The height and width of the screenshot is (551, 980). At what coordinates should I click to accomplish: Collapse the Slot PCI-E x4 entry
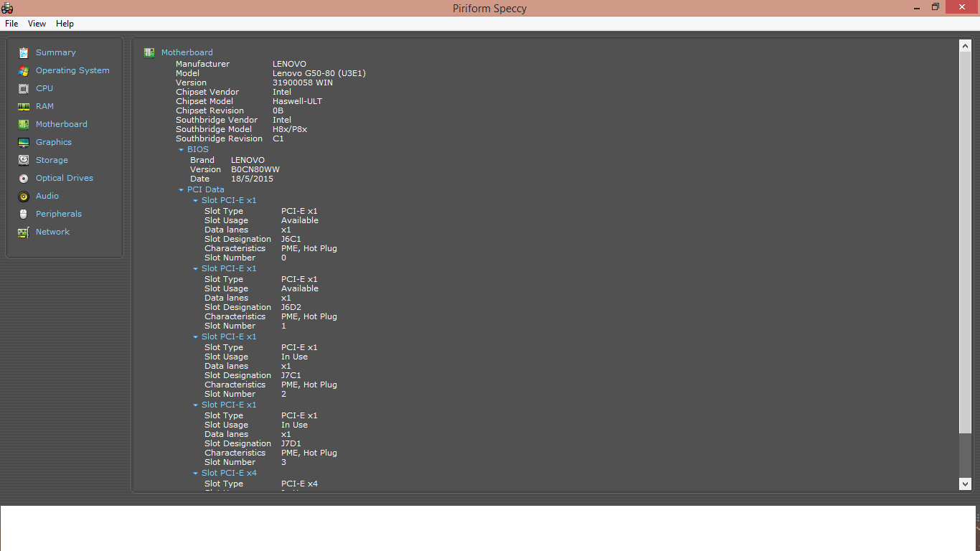(195, 474)
